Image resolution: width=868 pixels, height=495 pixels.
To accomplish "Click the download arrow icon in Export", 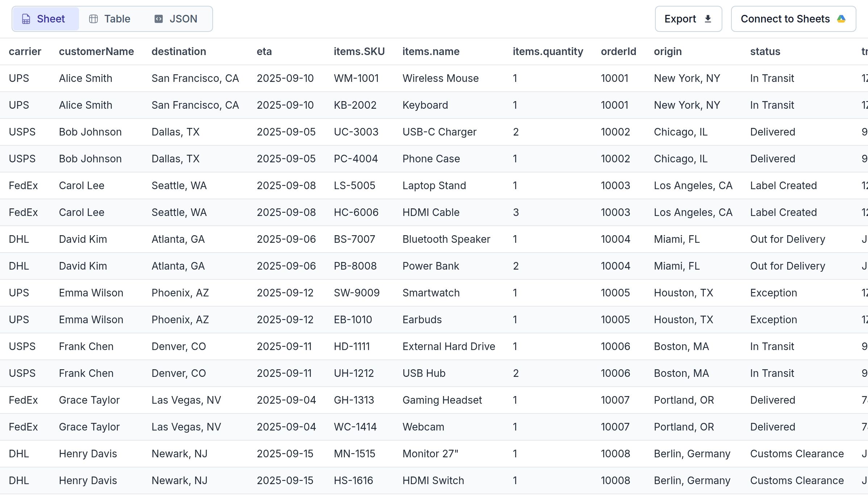I will point(708,19).
